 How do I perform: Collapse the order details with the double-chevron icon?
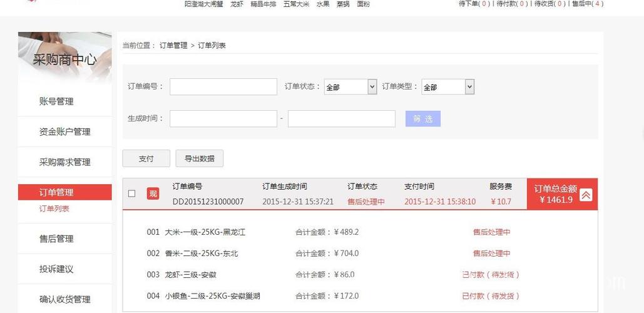[586, 195]
